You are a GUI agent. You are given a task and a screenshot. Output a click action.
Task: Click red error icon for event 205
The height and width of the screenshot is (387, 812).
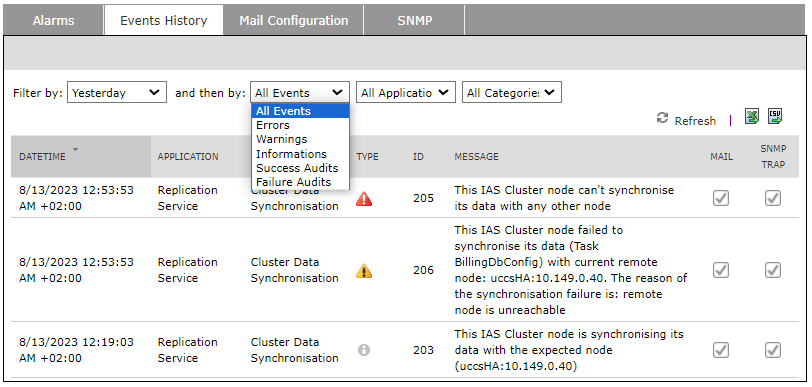tap(364, 198)
